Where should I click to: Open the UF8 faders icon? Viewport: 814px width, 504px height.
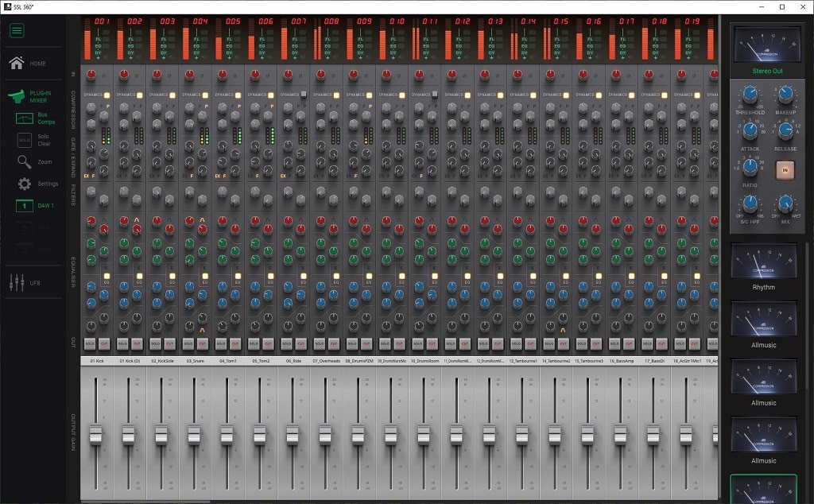(17, 283)
